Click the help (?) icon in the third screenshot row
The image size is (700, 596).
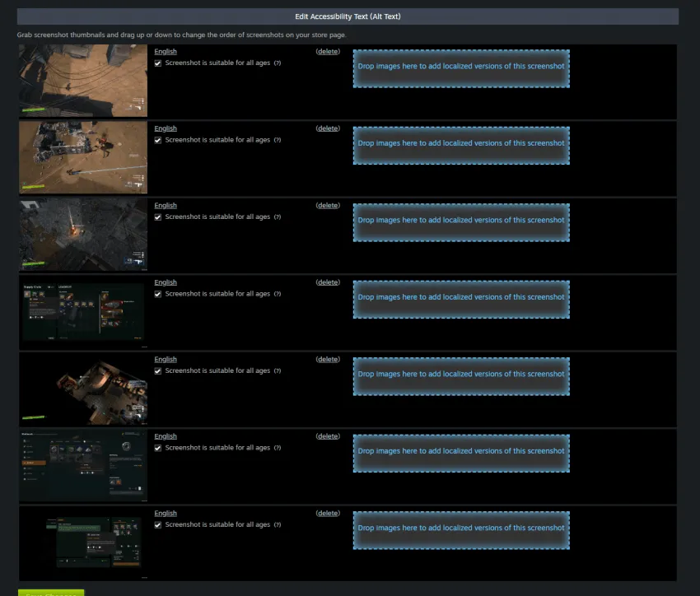[x=278, y=217]
